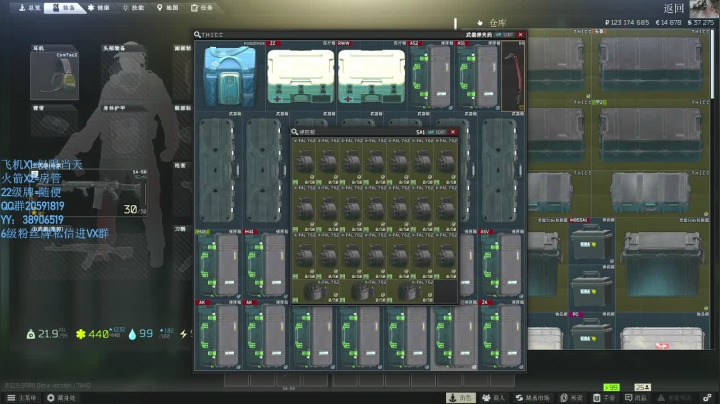Open the second weapon case in second row
Viewport: 720px width, 404px height.
(x=265, y=169)
